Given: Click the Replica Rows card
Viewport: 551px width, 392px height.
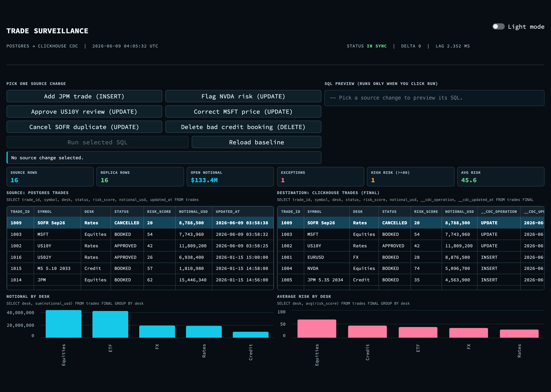Looking at the screenshot, I should click(140, 177).
